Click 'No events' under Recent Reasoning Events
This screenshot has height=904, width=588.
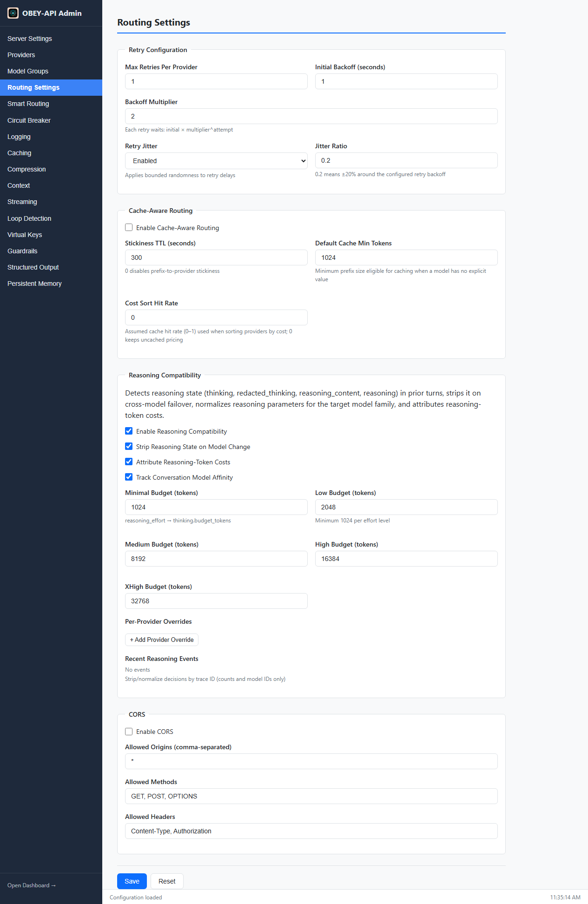pyautogui.click(x=138, y=670)
